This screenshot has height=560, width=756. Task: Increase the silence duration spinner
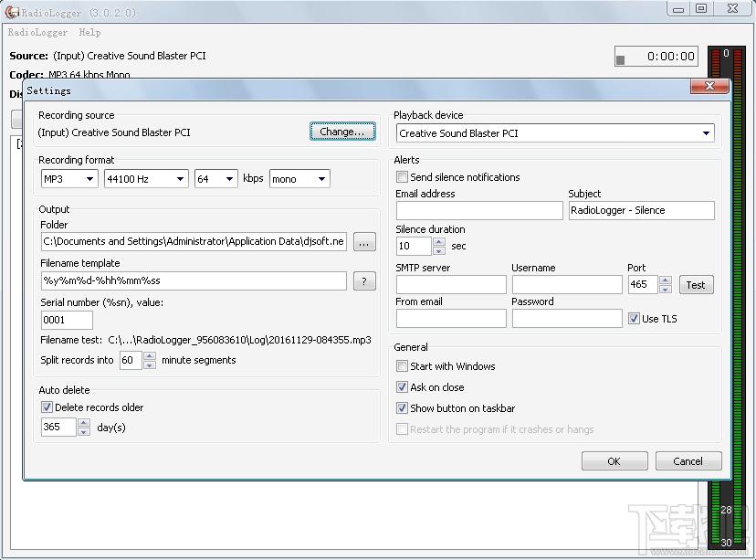click(439, 241)
